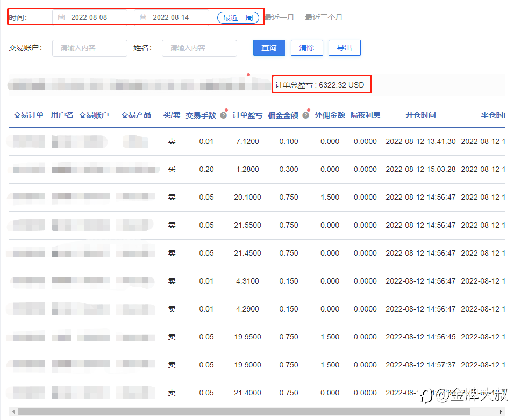
Task: Select the 最近一月 quick range
Action: 279,17
